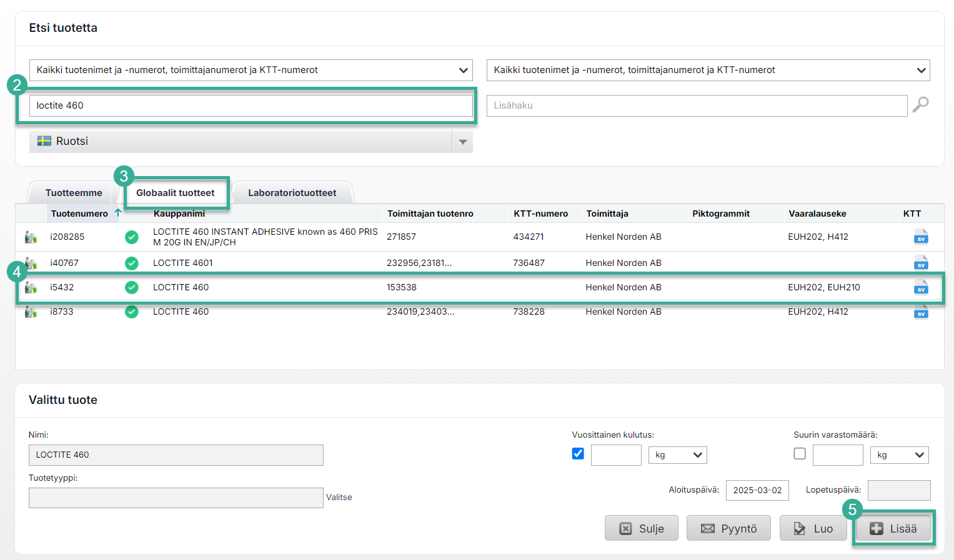
Task: Open the left search field type dropdown
Action: click(251, 70)
